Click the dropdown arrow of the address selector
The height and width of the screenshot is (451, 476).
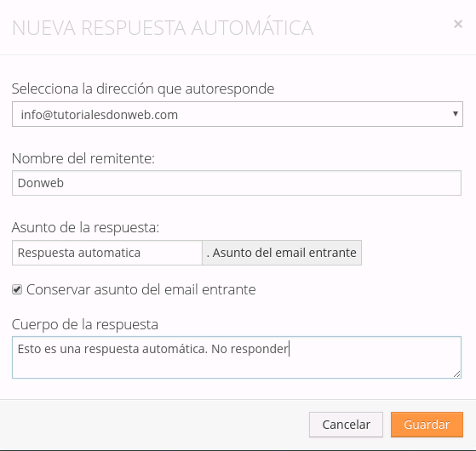(455, 114)
